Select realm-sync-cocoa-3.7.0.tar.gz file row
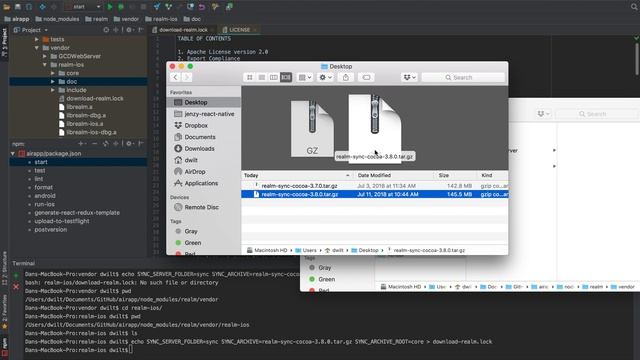The image size is (640, 360). [375, 186]
